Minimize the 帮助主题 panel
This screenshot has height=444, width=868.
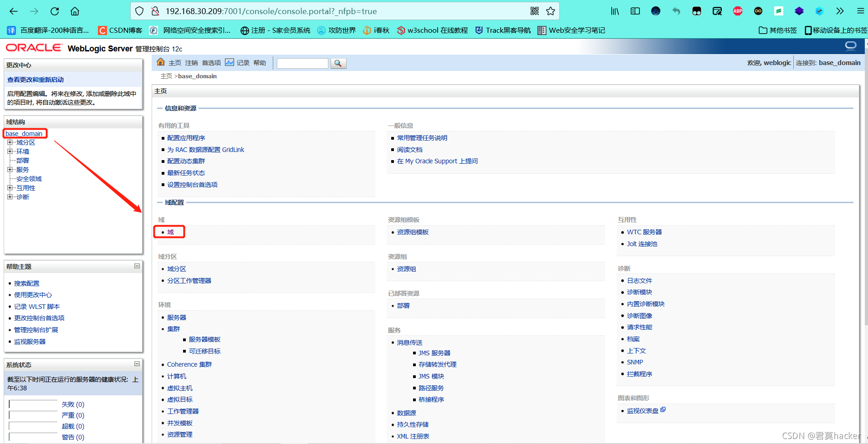pyautogui.click(x=137, y=266)
